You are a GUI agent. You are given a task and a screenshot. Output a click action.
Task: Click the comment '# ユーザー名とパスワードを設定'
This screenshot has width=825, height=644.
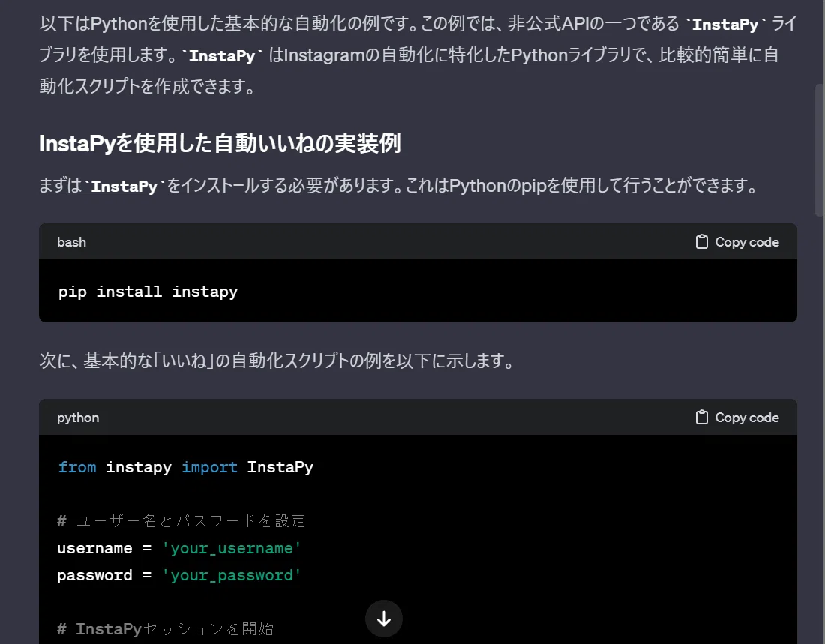point(181,521)
